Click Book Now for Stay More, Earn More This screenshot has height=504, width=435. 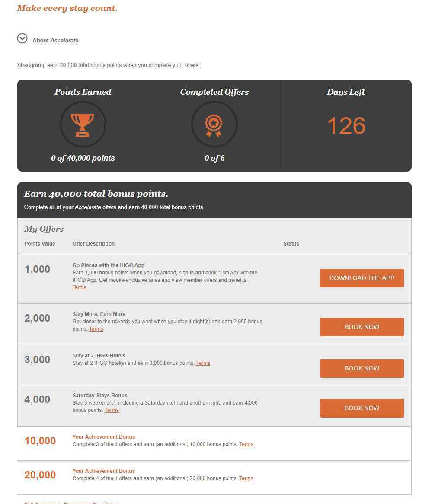click(361, 327)
